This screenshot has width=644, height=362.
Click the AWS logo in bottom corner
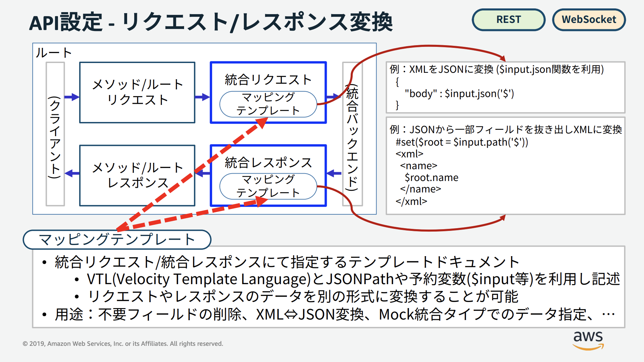click(x=588, y=340)
